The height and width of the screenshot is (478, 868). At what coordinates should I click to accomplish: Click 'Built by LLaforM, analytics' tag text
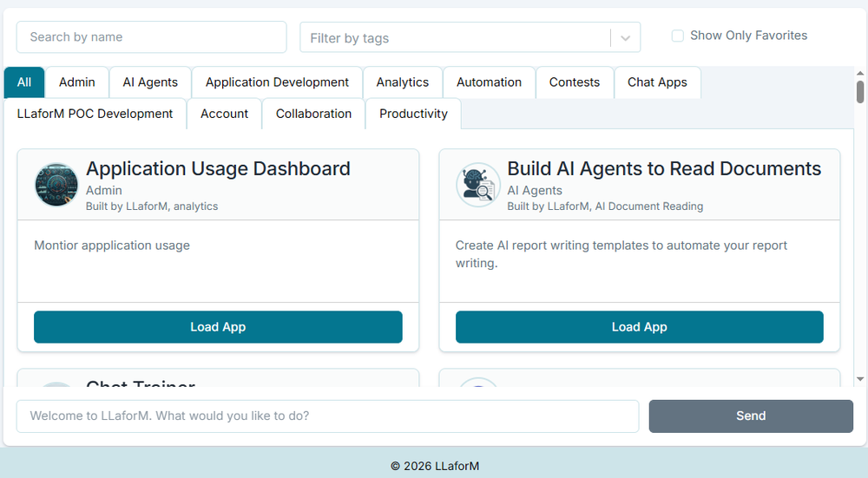click(x=152, y=206)
